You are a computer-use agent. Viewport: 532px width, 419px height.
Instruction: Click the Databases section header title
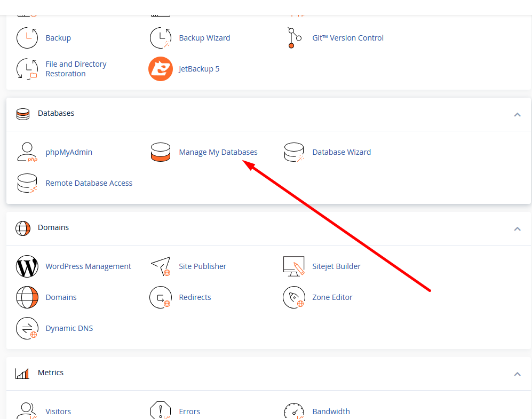pyautogui.click(x=56, y=113)
